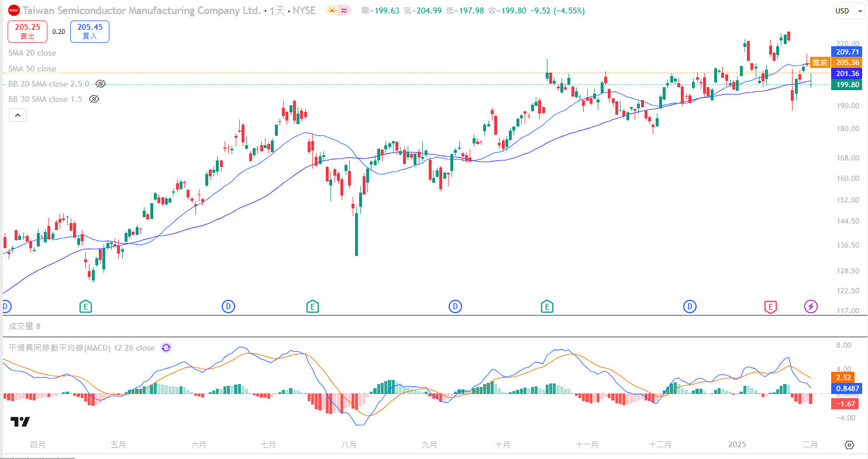The height and width of the screenshot is (459, 868).
Task: Show the hidden BB 20 SMA indicator
Action: click(x=100, y=84)
